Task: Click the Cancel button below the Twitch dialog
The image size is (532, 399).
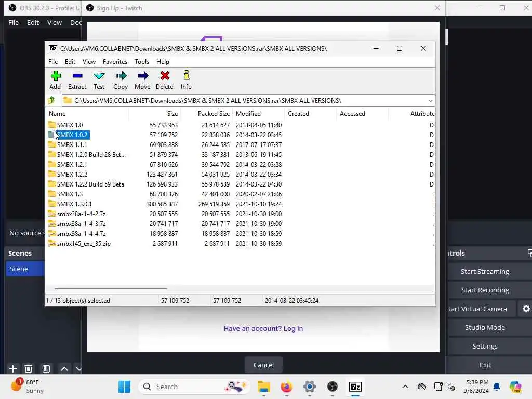Action: coord(263,365)
